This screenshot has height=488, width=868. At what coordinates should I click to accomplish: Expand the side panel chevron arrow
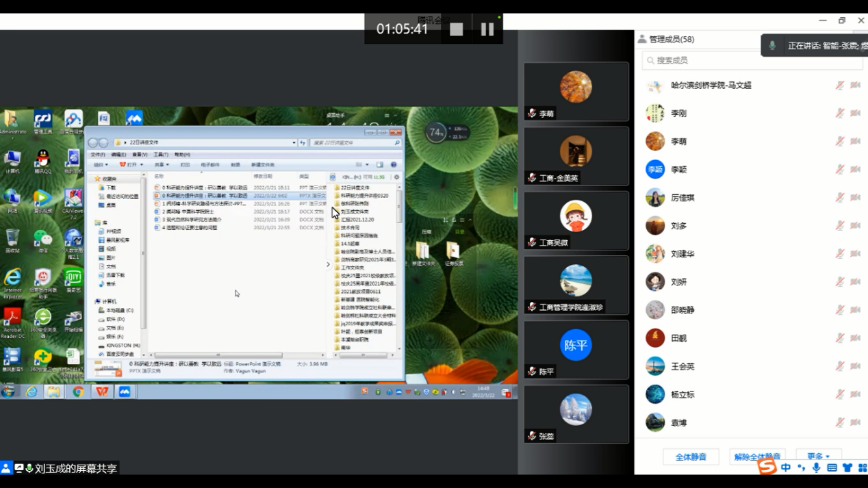click(x=328, y=264)
